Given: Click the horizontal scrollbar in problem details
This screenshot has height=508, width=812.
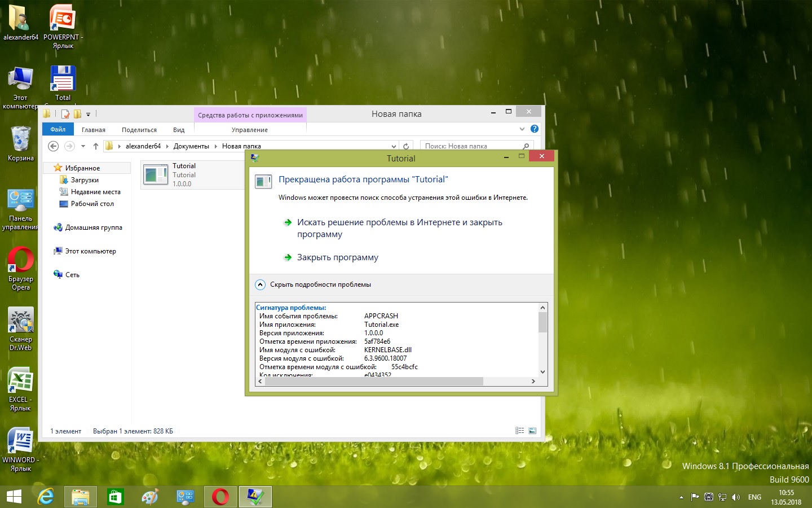Looking at the screenshot, I should [x=373, y=382].
